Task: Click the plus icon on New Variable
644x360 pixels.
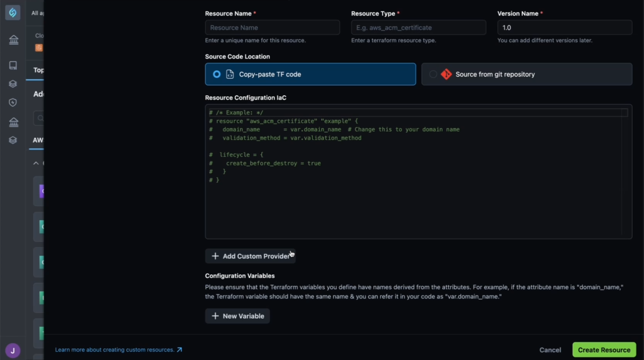Action: point(215,316)
